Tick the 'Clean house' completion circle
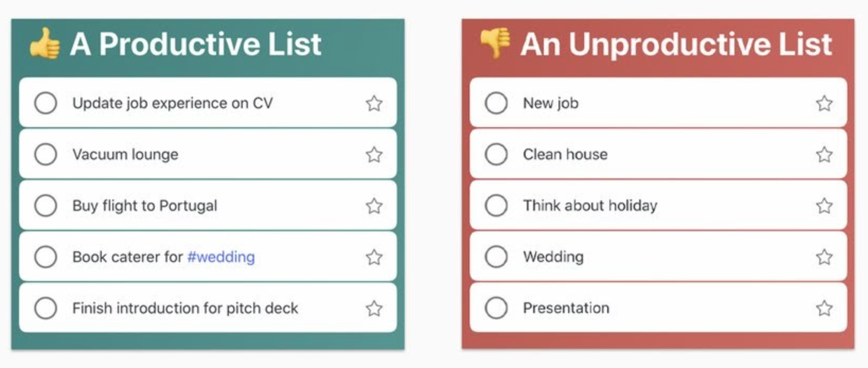The height and width of the screenshot is (368, 868). [x=496, y=154]
